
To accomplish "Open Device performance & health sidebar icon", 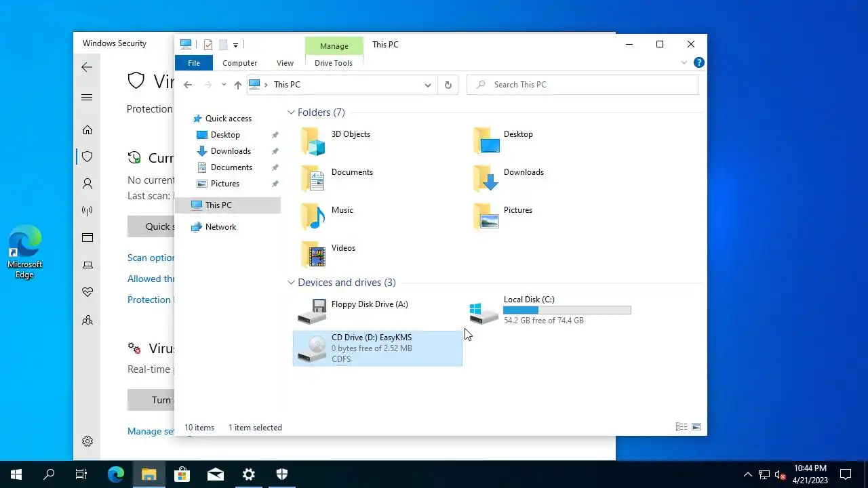I will click(x=87, y=292).
